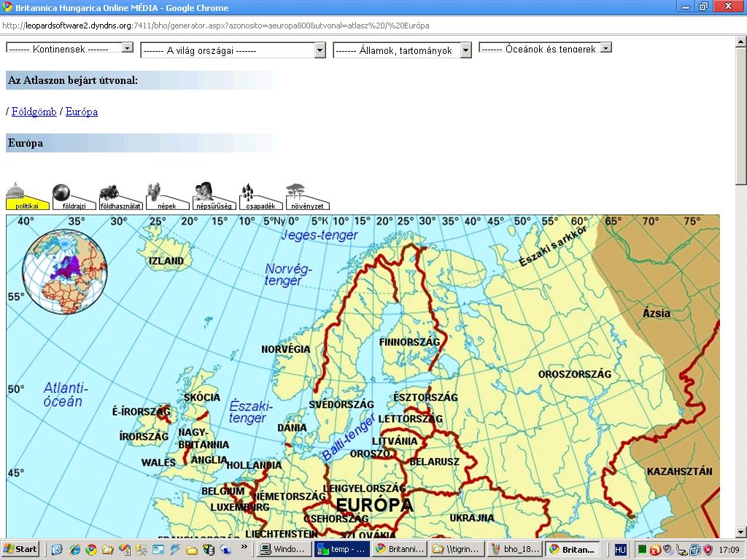The height and width of the screenshot is (560, 747).
Task: Click the red shield security tray icon
Action: point(708,550)
